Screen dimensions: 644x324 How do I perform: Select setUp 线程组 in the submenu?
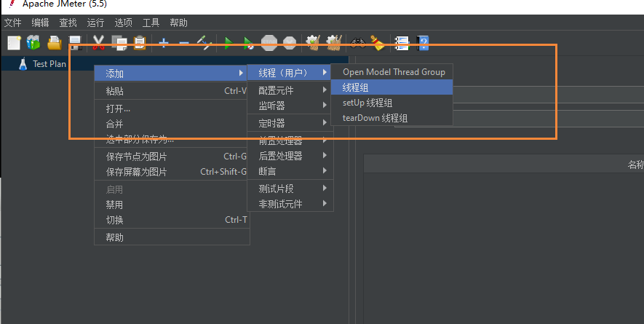click(391, 103)
